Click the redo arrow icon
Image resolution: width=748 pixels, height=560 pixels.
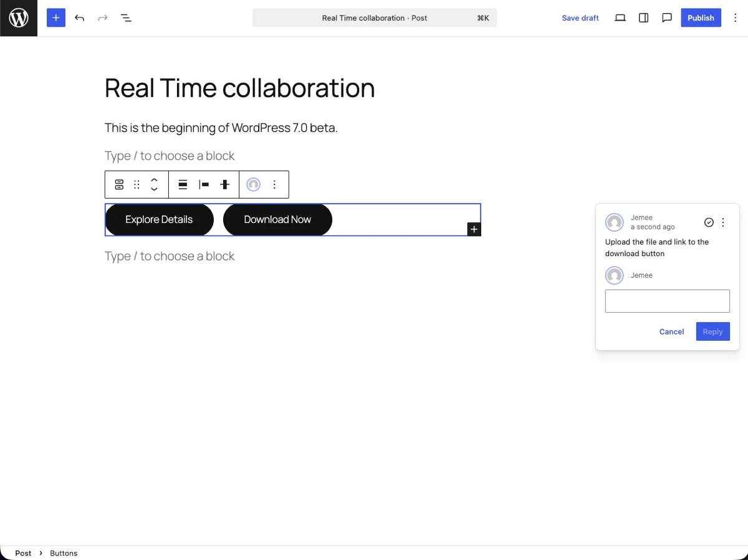coord(103,17)
